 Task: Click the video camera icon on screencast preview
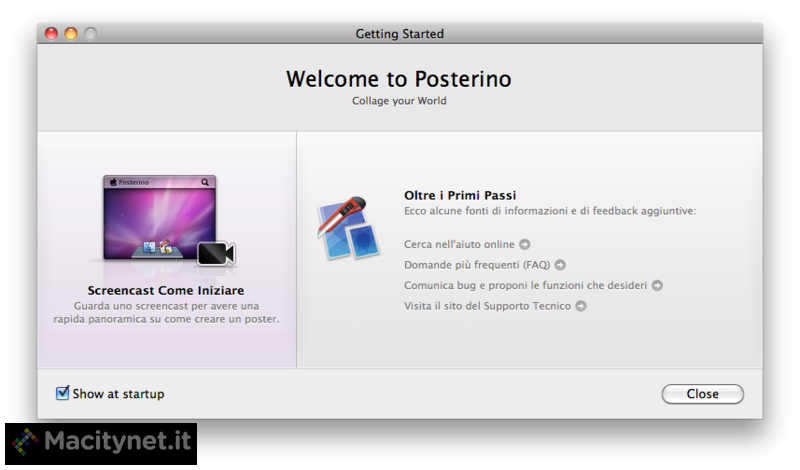(x=215, y=254)
